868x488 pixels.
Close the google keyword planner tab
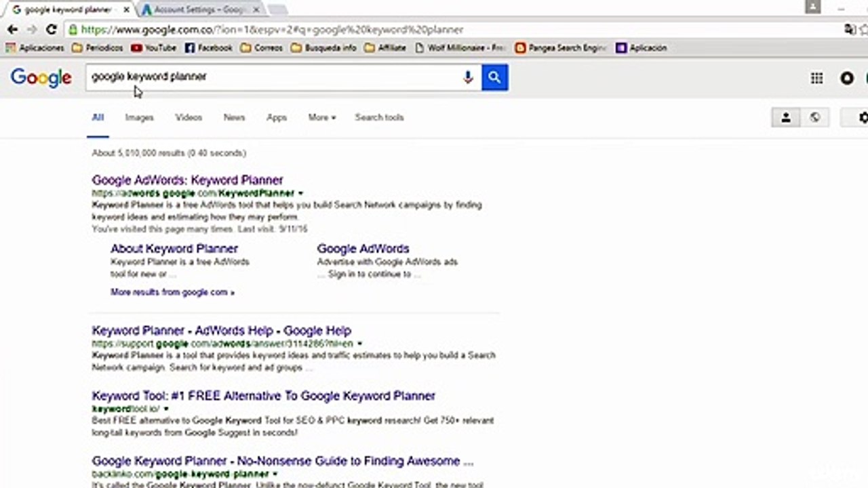pyautogui.click(x=125, y=10)
